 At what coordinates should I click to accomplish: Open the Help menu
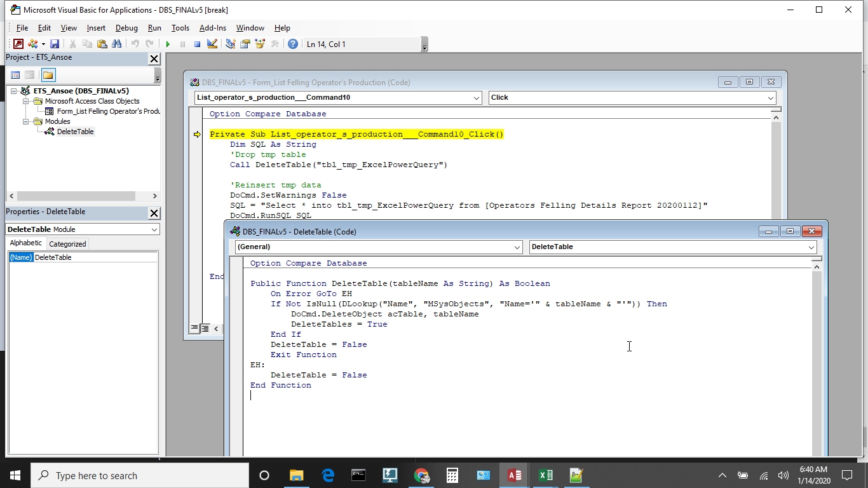(x=282, y=28)
